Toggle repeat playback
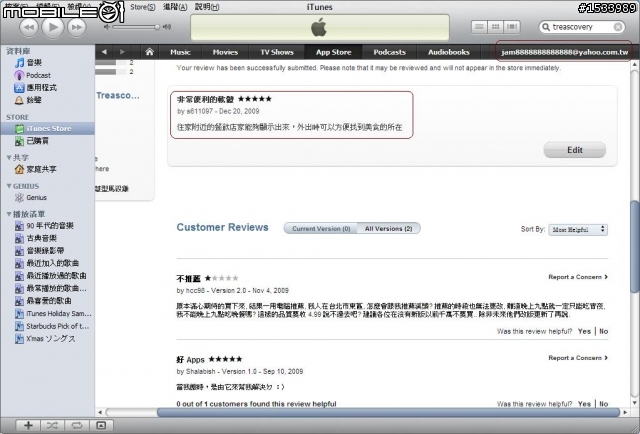Screen dimensions: 640x434 [76, 425]
